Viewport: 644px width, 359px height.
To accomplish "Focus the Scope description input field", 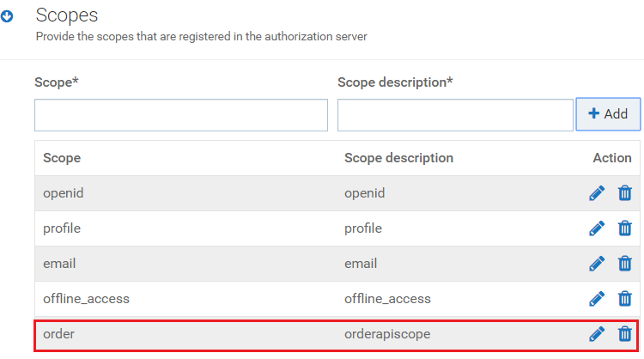I will (455, 115).
